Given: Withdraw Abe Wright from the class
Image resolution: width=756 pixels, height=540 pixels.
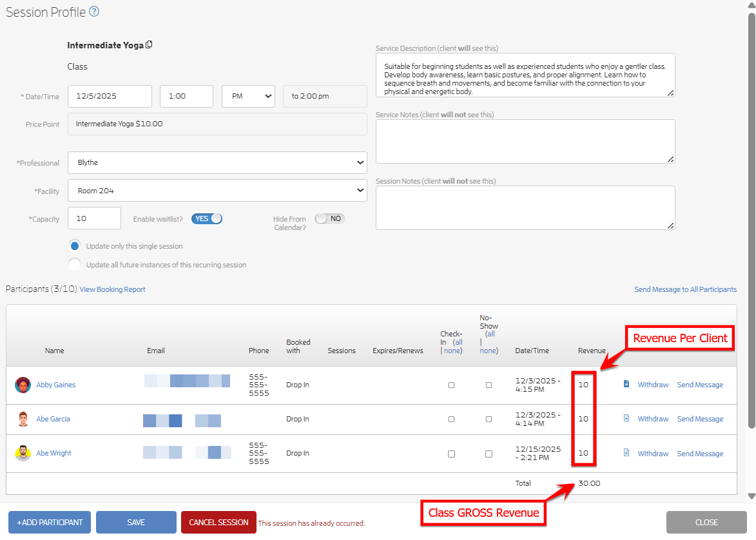Looking at the screenshot, I should tap(653, 454).
